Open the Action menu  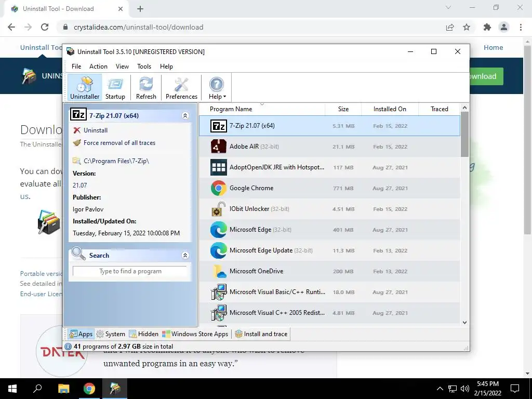pos(98,66)
